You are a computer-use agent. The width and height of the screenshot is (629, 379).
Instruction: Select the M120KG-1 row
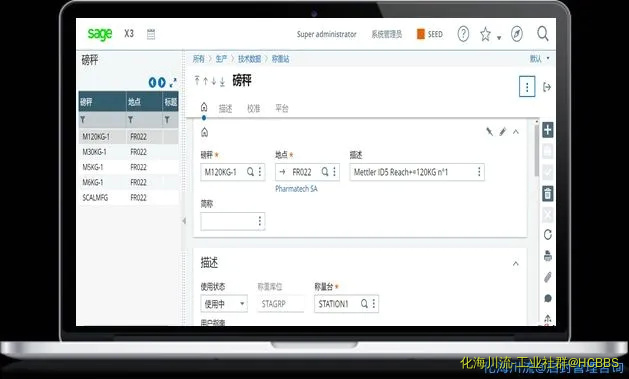coord(128,137)
